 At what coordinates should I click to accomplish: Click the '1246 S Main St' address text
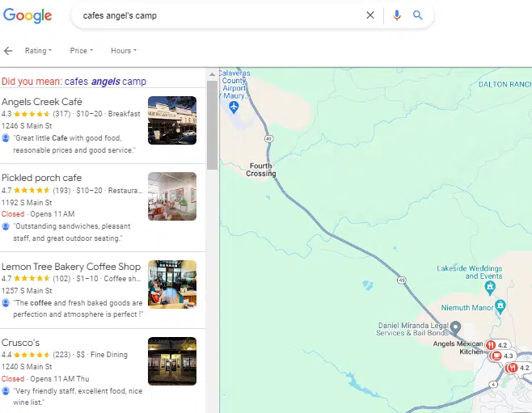pos(27,126)
